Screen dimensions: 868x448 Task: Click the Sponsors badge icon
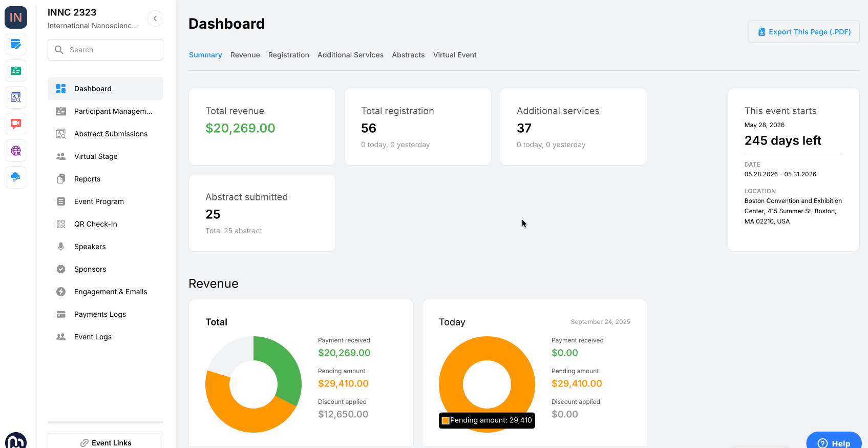[61, 269]
